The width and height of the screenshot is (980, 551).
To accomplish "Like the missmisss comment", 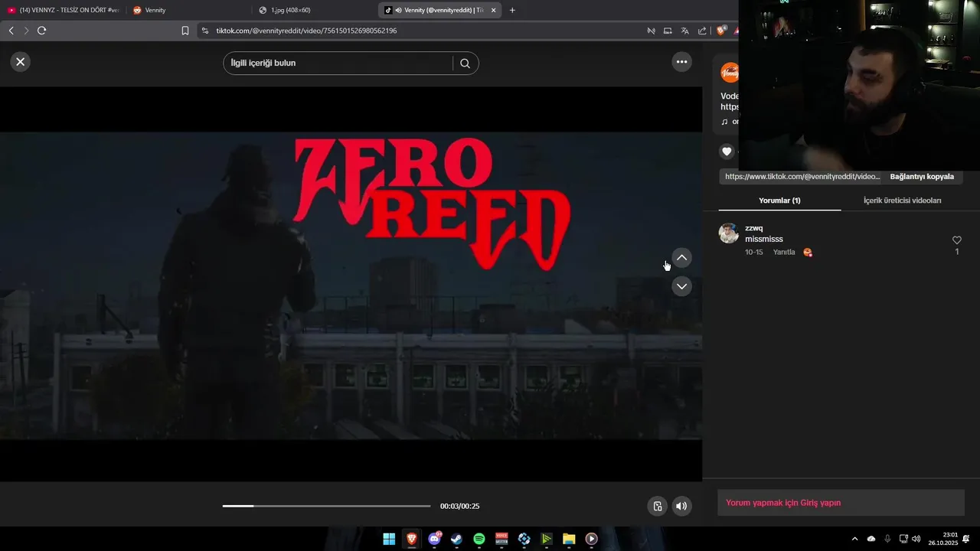I will tap(956, 240).
